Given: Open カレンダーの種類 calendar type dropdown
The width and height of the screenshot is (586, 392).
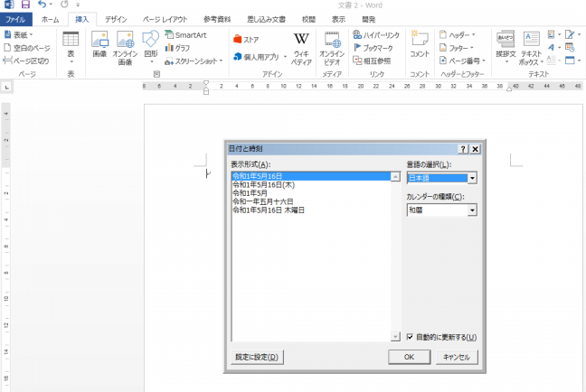Looking at the screenshot, I should coord(472,210).
